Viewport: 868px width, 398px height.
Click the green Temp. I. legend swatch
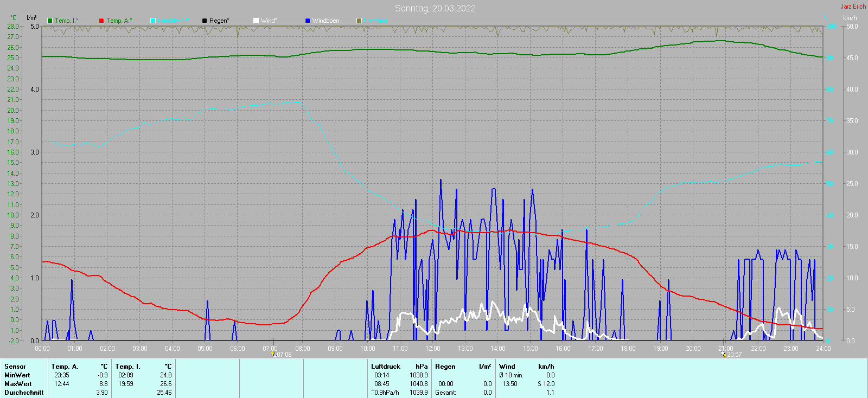[x=50, y=21]
